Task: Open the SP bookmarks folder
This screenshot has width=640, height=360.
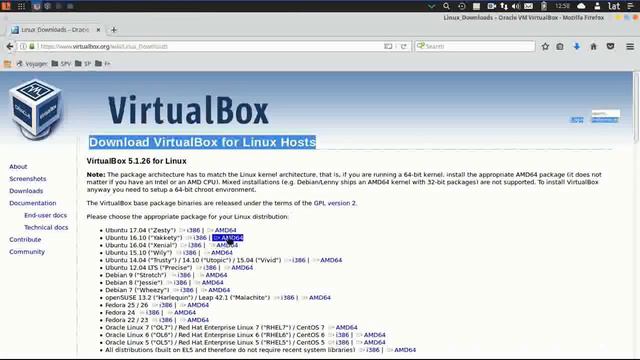Action: coord(83,64)
